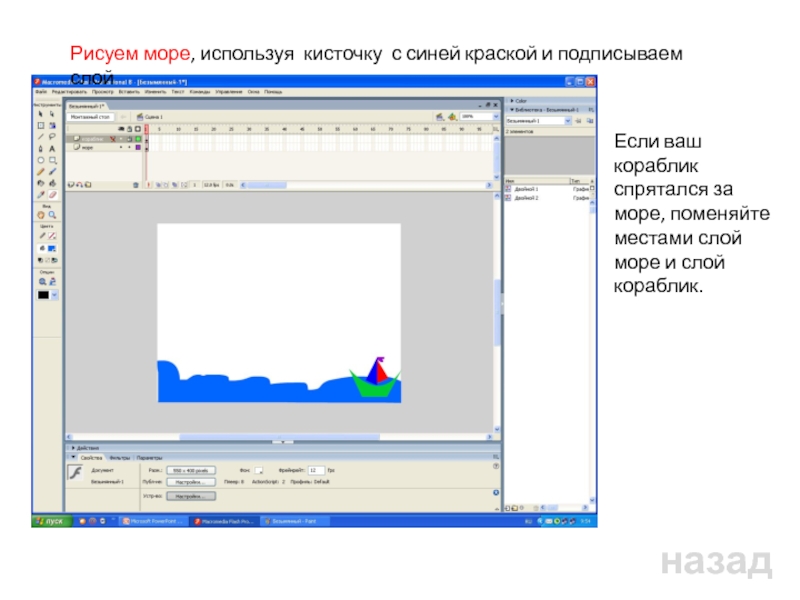Expand the Действия panel
Screen dimensions: 800x600
click(x=73, y=448)
